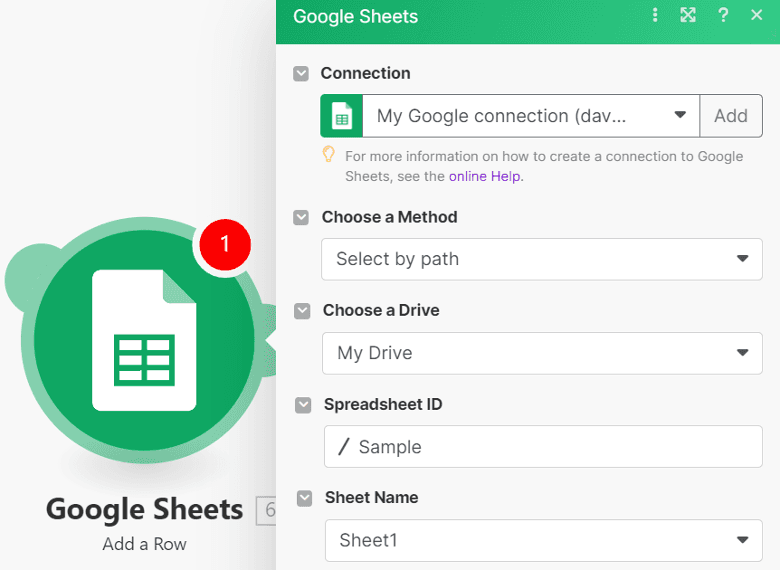Screen dimensions: 780x570
Task: Click the Add connection button
Action: pos(730,116)
